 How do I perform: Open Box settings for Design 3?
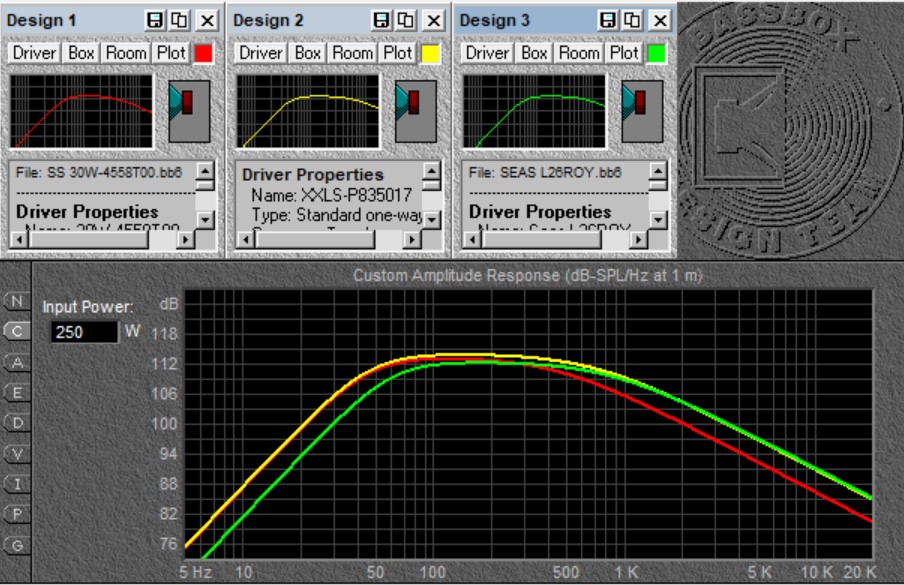click(x=534, y=53)
